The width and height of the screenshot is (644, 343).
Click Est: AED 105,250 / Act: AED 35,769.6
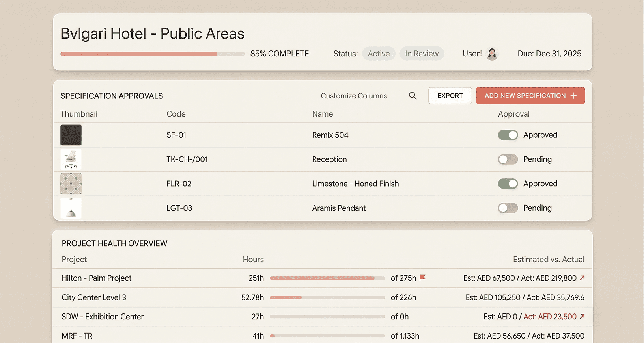[x=525, y=297]
